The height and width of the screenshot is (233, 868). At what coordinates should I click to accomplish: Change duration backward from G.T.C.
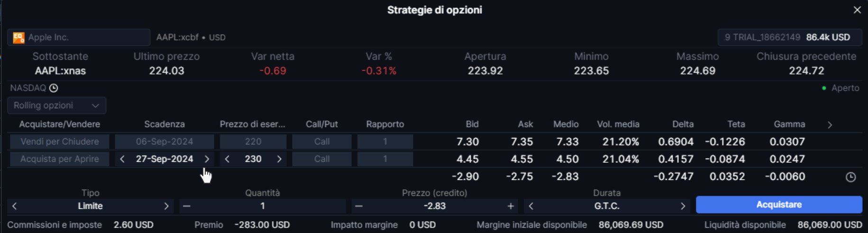pos(531,206)
